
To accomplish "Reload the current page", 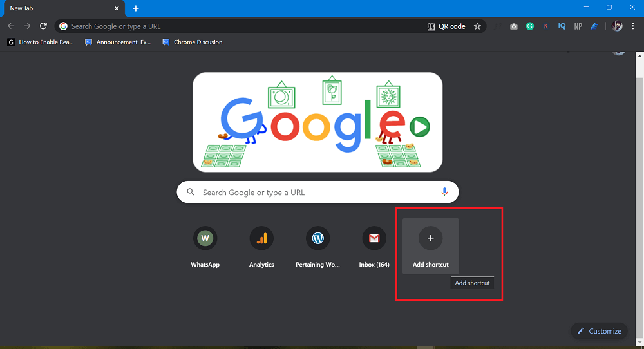I will click(x=43, y=26).
